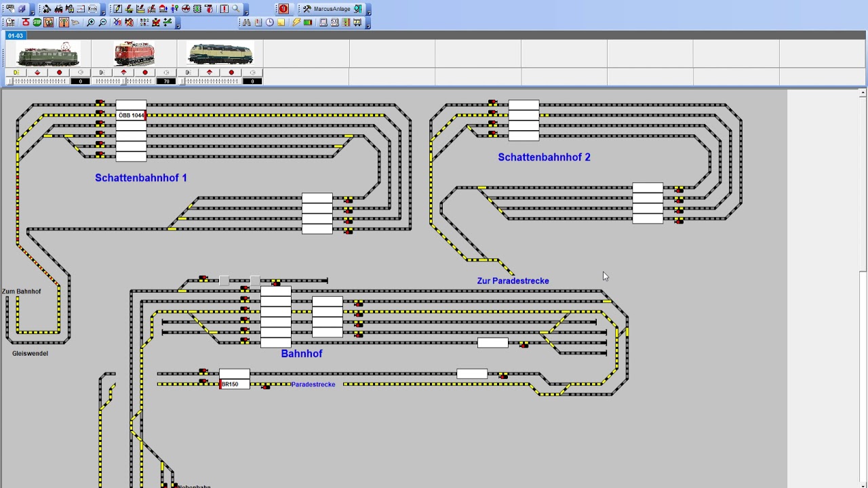Toggle direction of the red OBB locomotive
The height and width of the screenshot is (488, 868).
[x=123, y=73]
